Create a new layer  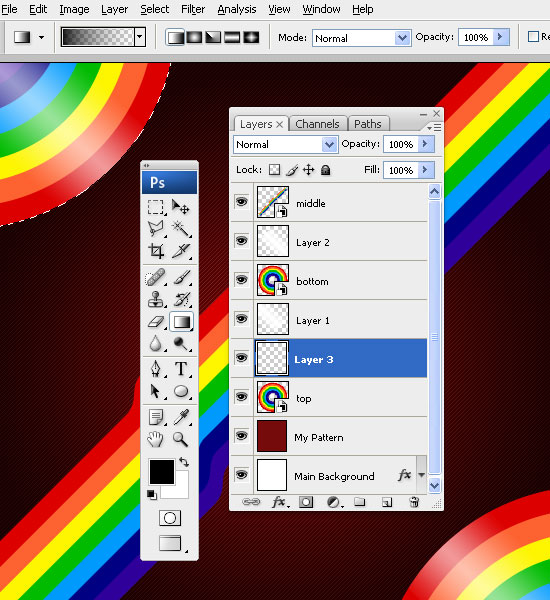387,502
